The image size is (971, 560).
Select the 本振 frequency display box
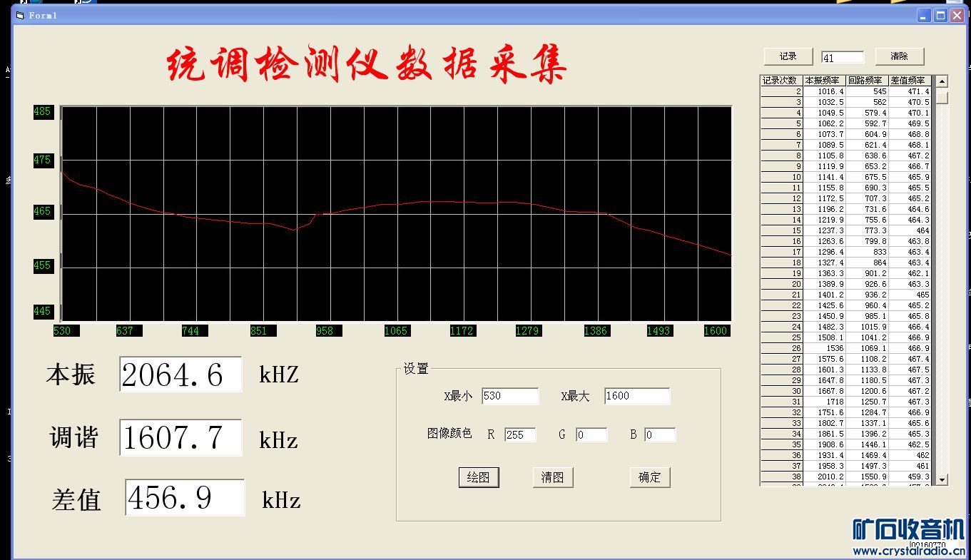pyautogui.click(x=181, y=375)
